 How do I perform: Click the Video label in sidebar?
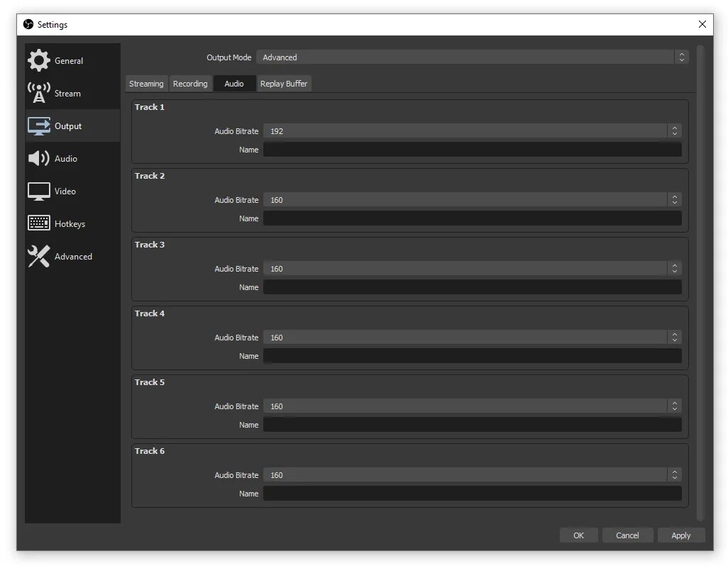tap(65, 191)
